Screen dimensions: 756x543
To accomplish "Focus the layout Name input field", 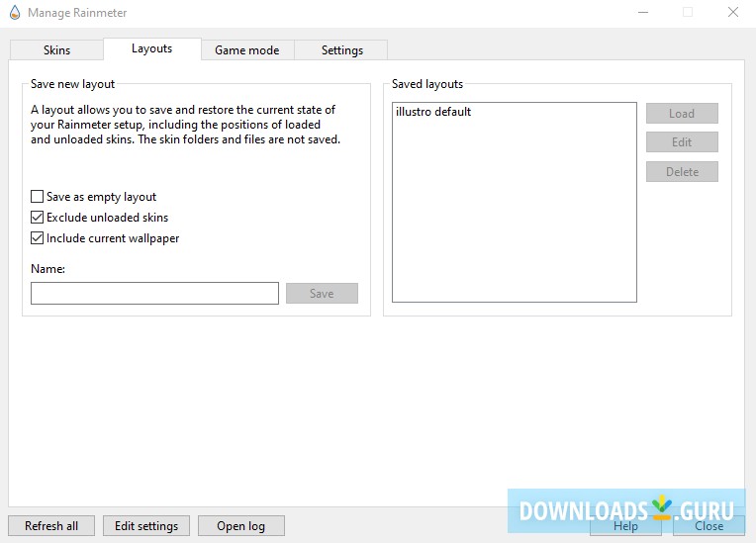I will 154,294.
